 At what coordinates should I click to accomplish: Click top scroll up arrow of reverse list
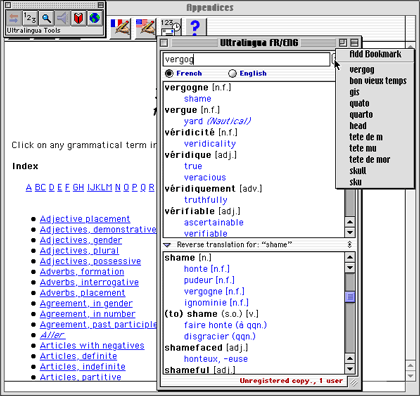click(x=350, y=257)
